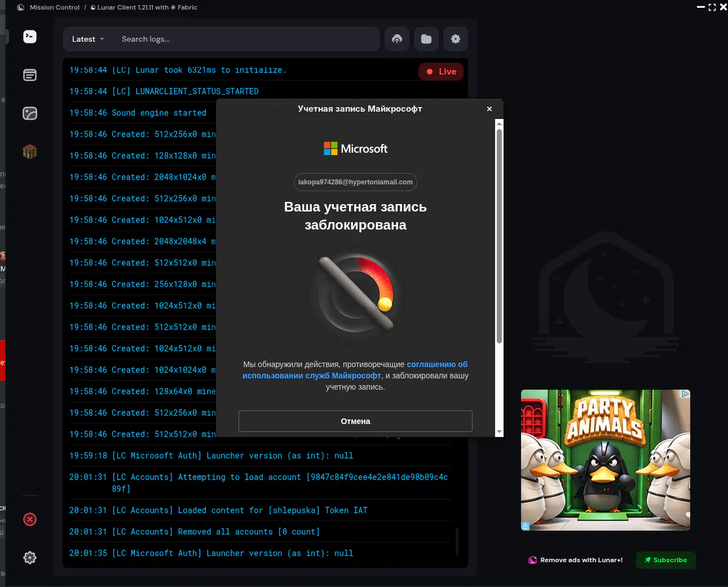Open the console terminal icon in sidebar
The width and height of the screenshot is (728, 587).
pos(30,37)
